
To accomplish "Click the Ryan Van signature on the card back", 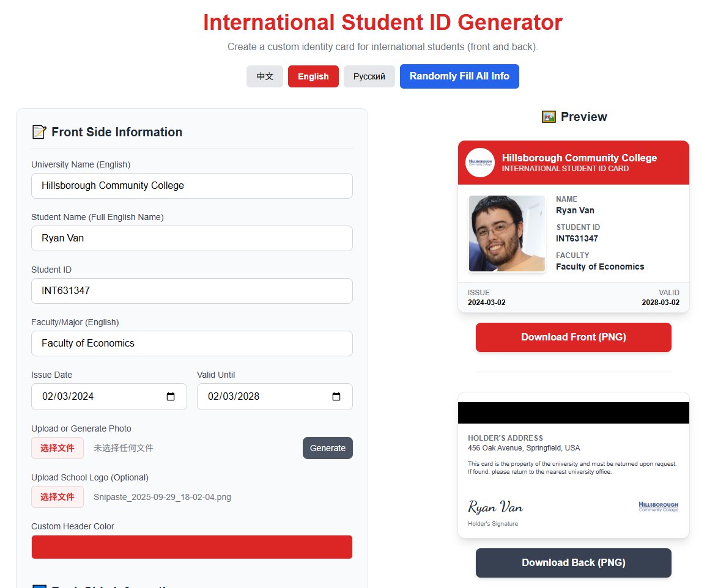I will click(495, 507).
